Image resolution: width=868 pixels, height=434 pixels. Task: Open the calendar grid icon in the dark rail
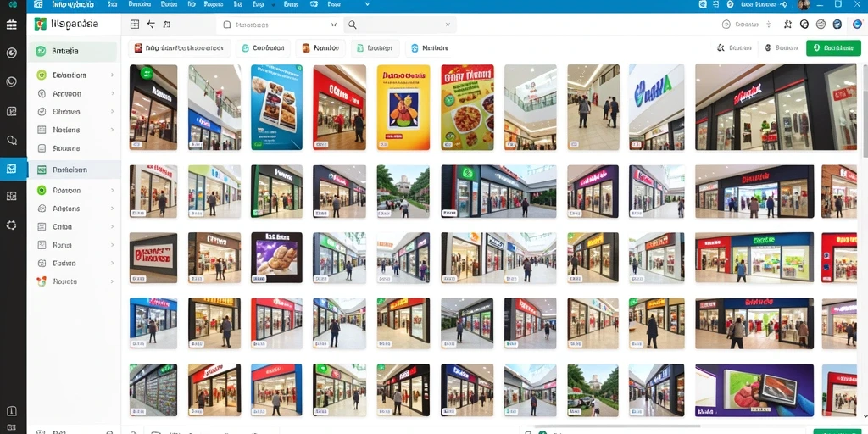(12, 25)
